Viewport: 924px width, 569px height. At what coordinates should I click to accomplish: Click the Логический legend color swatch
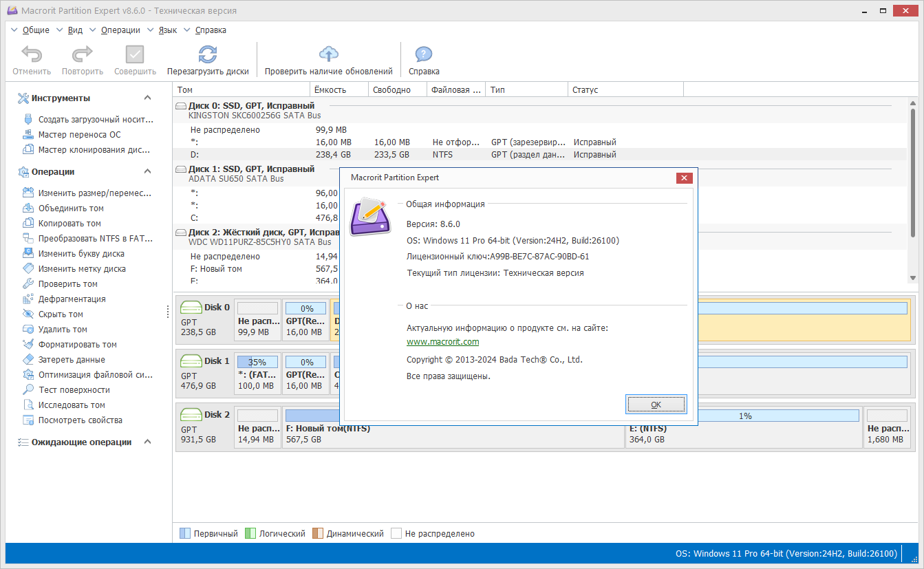click(x=250, y=534)
